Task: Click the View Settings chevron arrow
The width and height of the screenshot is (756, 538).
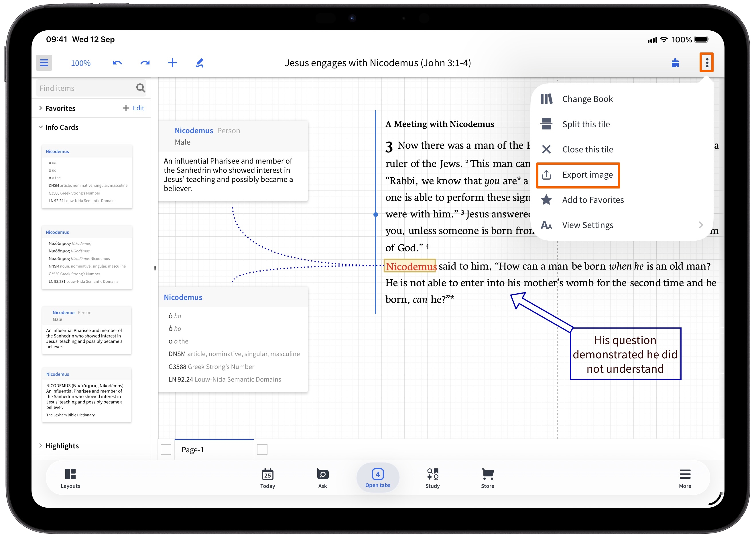Action: coord(701,225)
